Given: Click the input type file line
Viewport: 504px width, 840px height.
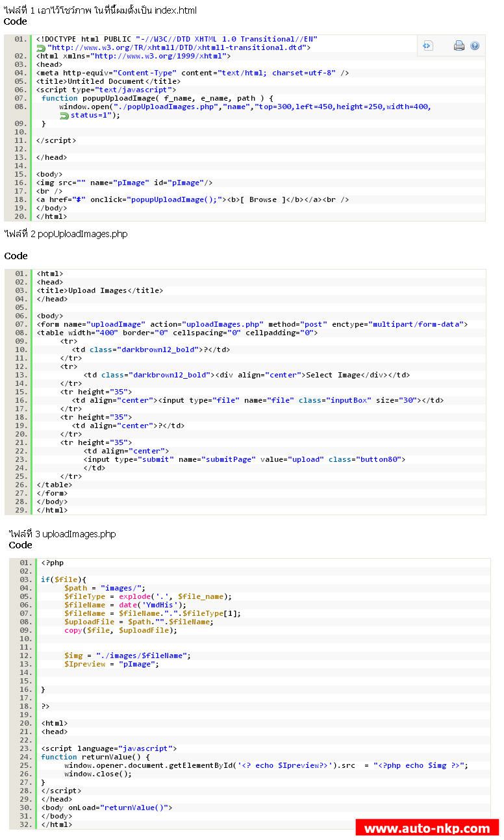Looking at the screenshot, I should pos(258,400).
